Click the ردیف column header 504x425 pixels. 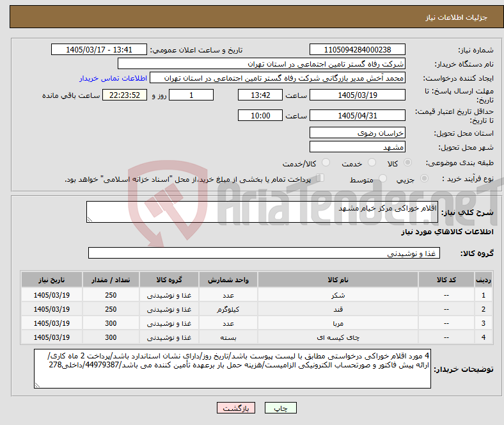coord(483,280)
